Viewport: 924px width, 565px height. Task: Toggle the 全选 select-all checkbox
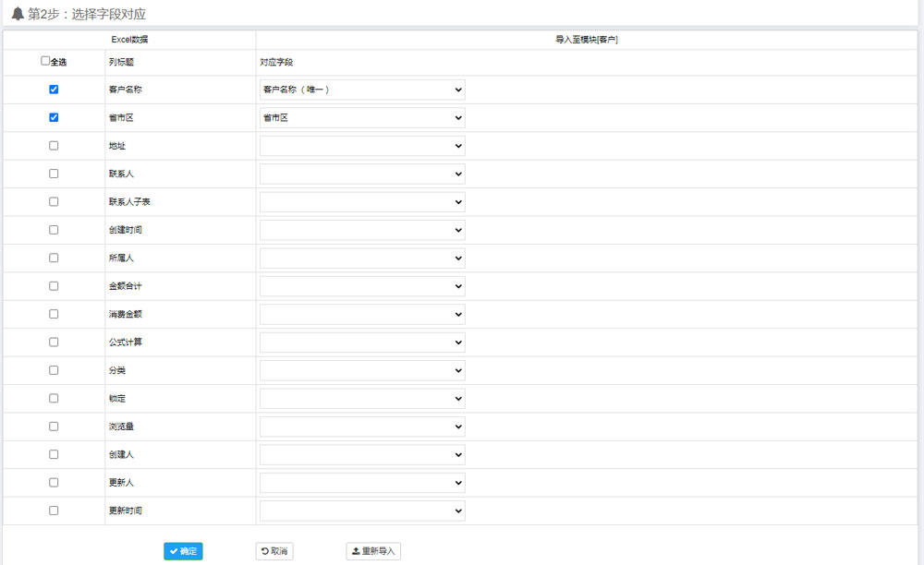(x=45, y=61)
